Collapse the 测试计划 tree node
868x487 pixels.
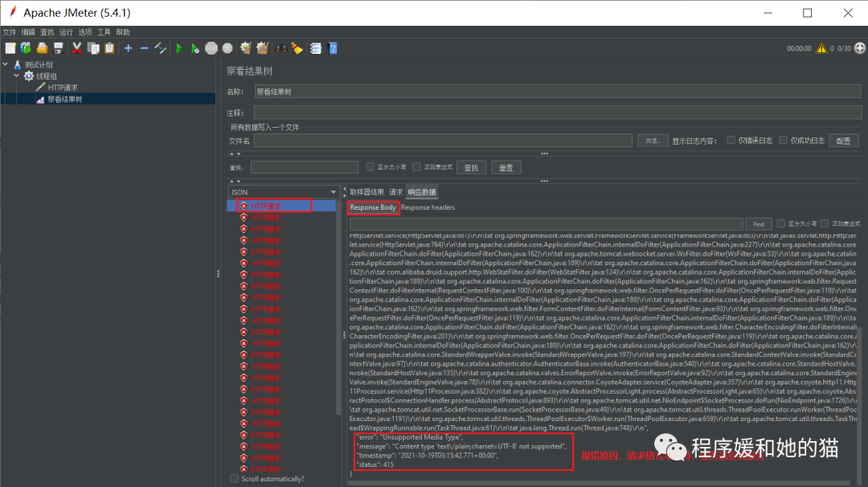tap(6, 65)
